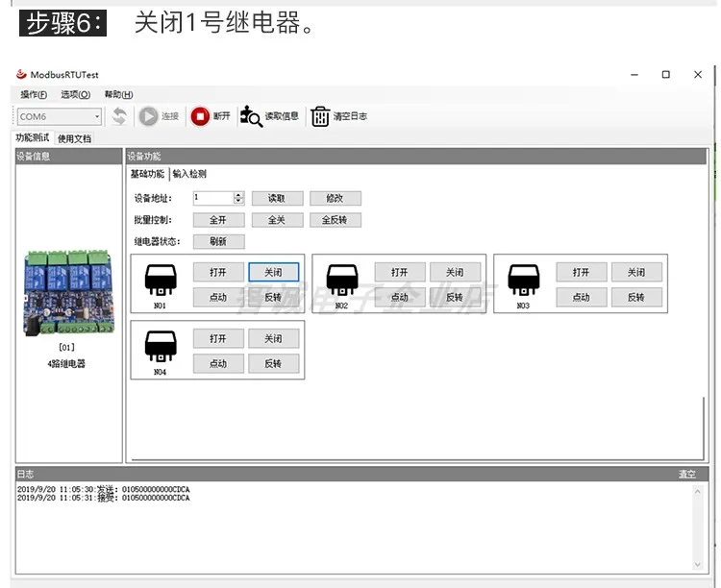Click the 全开 batch control button

pos(218,220)
